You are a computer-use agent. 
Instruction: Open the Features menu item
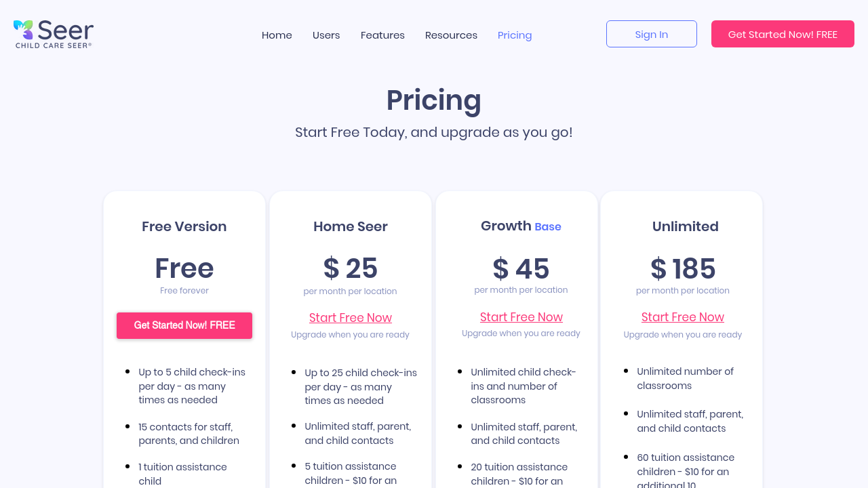coord(382,35)
